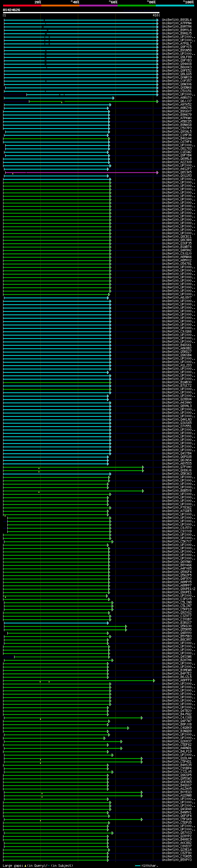Screen dimensions: 197x868
Task: Click hit label UniRef100_B7UCT2
Action: (177, 386)
